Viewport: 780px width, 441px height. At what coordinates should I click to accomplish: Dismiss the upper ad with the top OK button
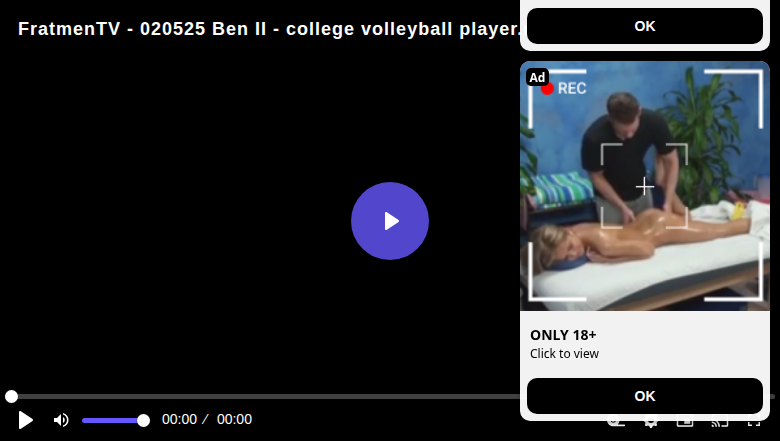645,26
